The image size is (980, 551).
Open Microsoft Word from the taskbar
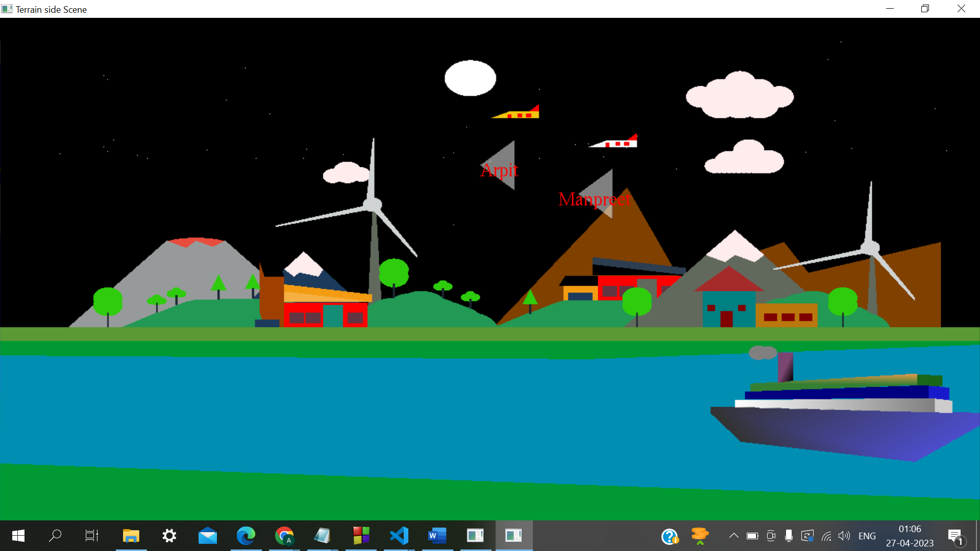tap(437, 536)
